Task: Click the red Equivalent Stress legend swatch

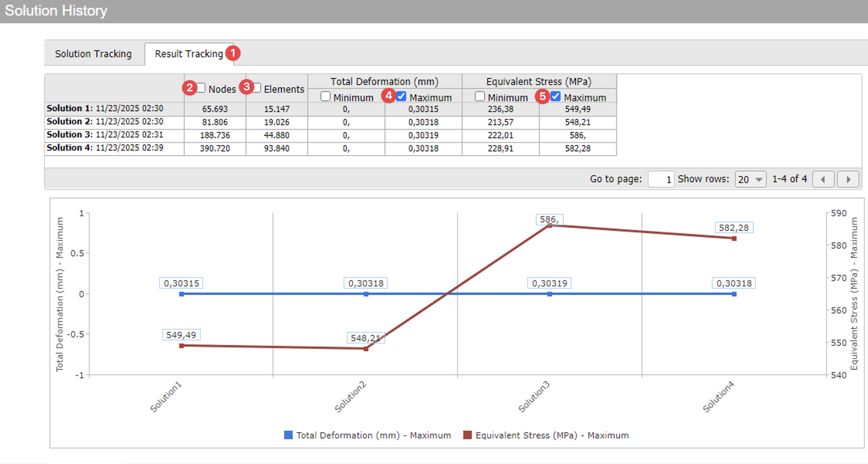Action: click(468, 435)
